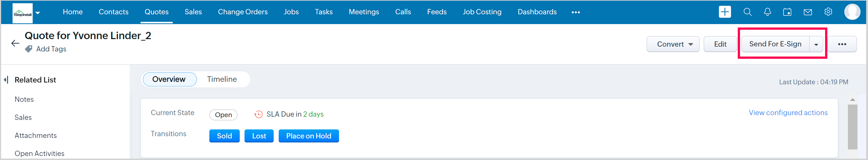
Task: Open the notifications bell icon
Action: [767, 12]
